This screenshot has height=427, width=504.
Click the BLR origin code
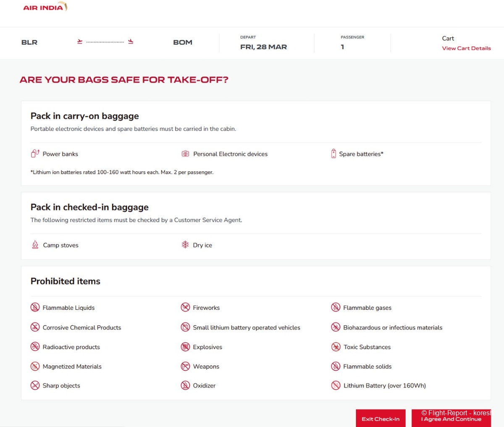click(x=29, y=42)
